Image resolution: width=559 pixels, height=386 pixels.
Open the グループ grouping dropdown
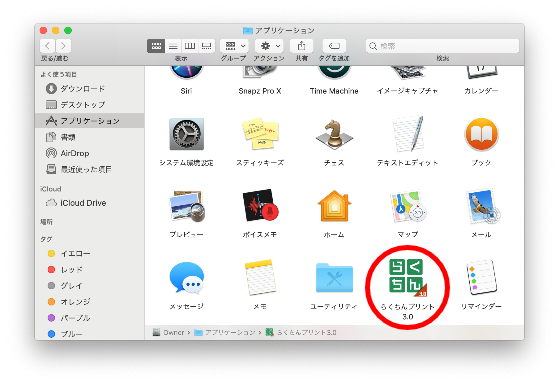coord(234,46)
